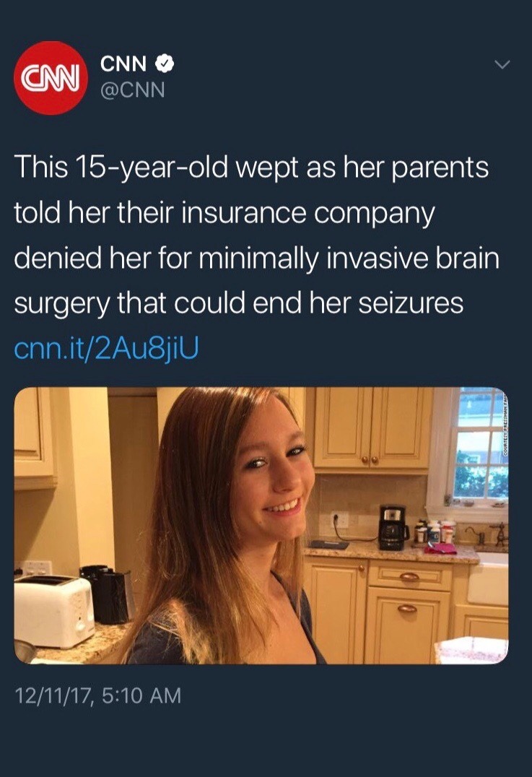Open the CNN profile avatar logo
The height and width of the screenshot is (777, 532).
coord(51,78)
